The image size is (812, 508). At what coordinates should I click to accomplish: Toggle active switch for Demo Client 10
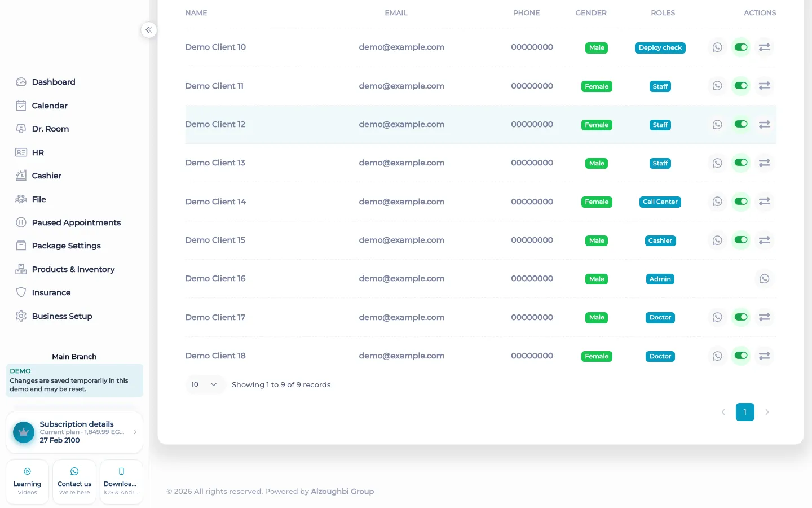pos(741,47)
